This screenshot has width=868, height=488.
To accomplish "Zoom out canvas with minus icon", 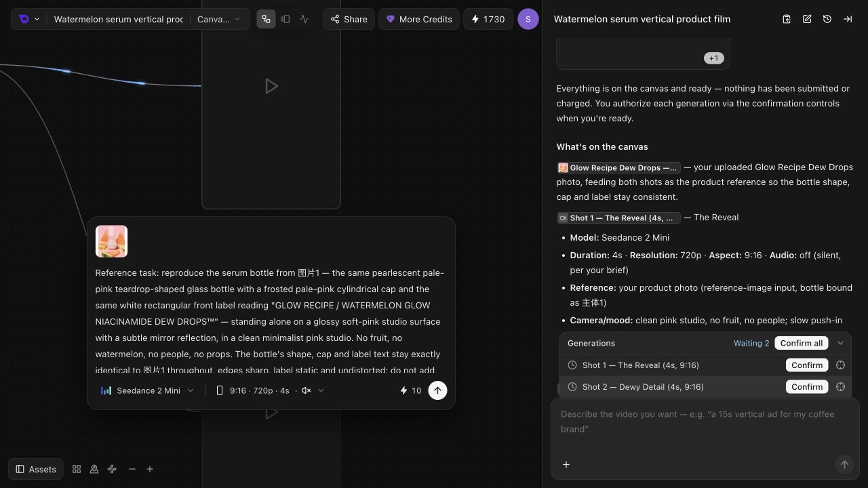I will pos(132,469).
